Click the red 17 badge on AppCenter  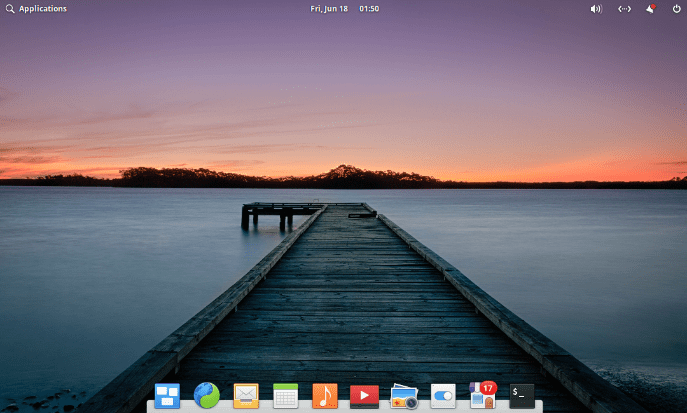(x=489, y=387)
